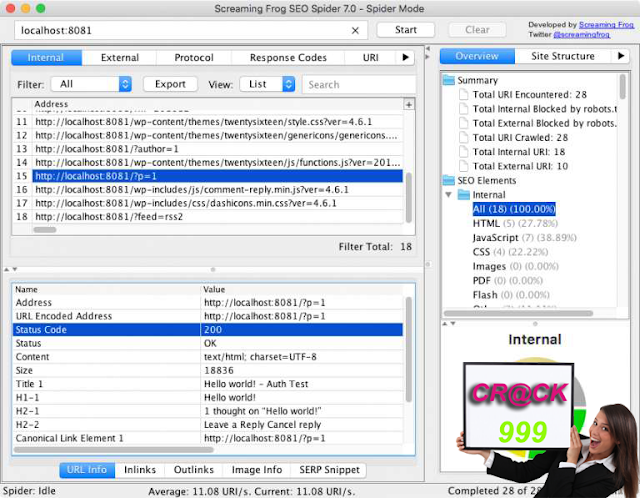Open the Summary folder icon

coord(449,80)
